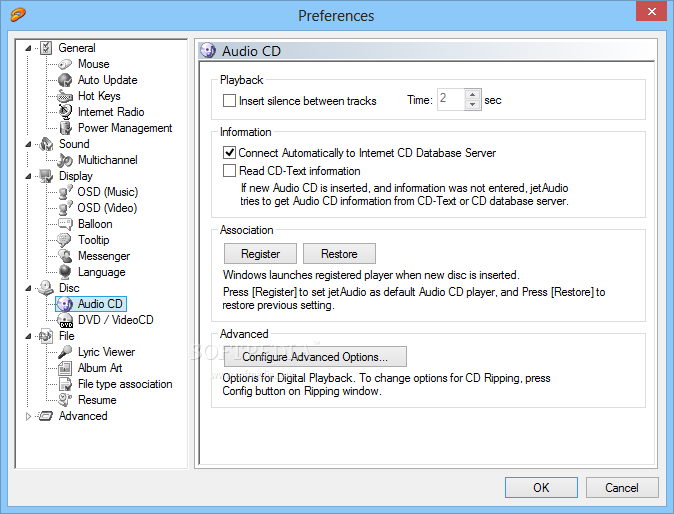Click the Resume icon

65,400
